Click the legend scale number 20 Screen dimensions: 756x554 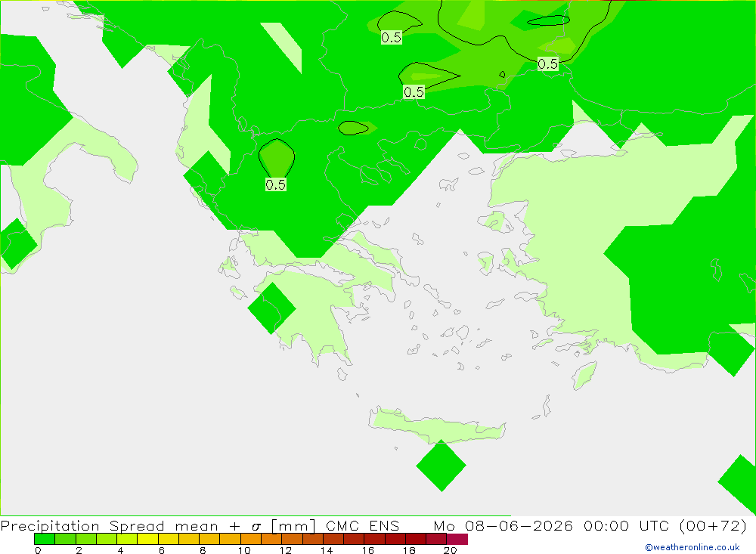pyautogui.click(x=451, y=550)
